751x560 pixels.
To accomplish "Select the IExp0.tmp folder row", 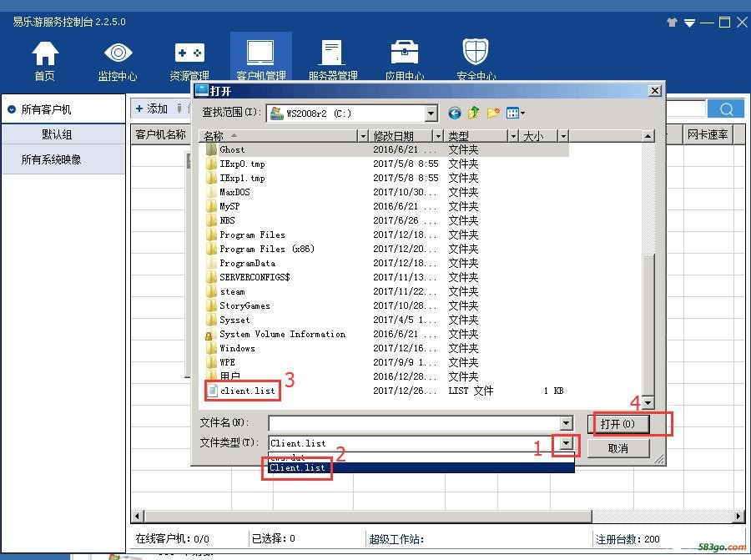I will 384,164.
